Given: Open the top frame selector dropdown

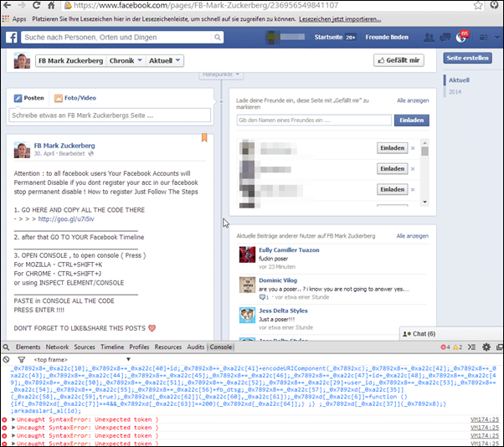Looking at the screenshot, I should coord(82,359).
